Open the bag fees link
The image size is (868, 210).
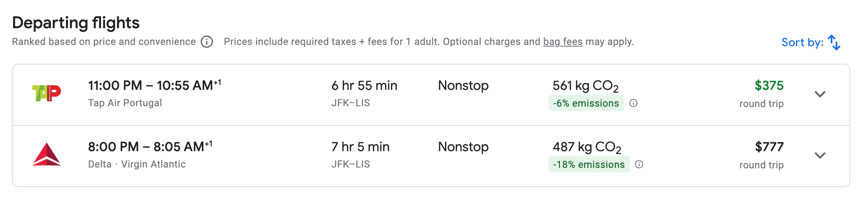pos(563,42)
